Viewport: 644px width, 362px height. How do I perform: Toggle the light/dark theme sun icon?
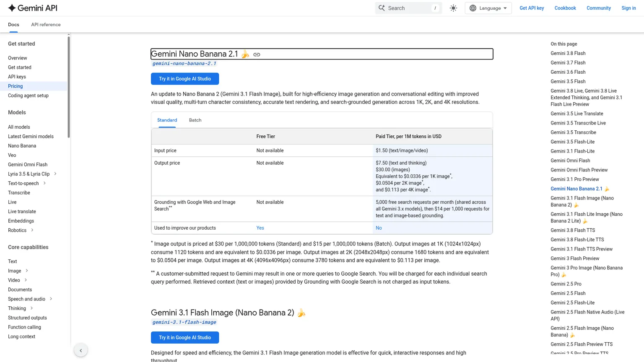pyautogui.click(x=453, y=8)
